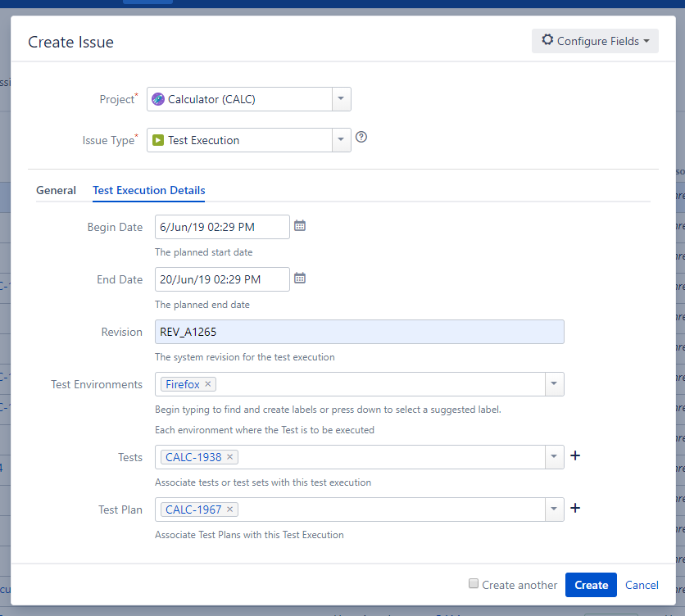Click the Create Issue dialog title
Image resolution: width=685 pixels, height=616 pixels.
point(70,42)
